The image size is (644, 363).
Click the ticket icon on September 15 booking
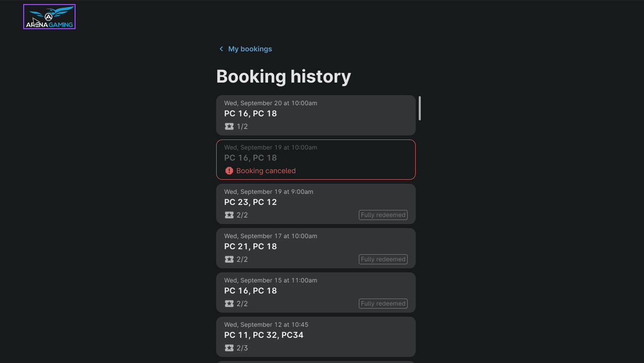(229, 304)
